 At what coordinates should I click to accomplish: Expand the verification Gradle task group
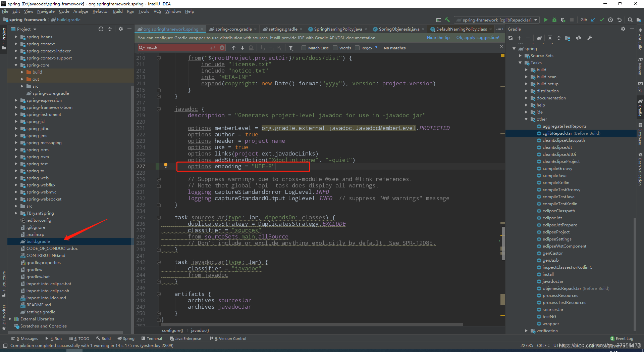[526, 331]
